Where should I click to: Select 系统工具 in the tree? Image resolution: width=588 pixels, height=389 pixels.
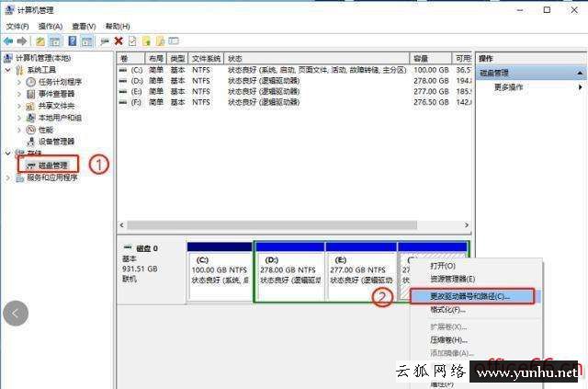coord(41,70)
